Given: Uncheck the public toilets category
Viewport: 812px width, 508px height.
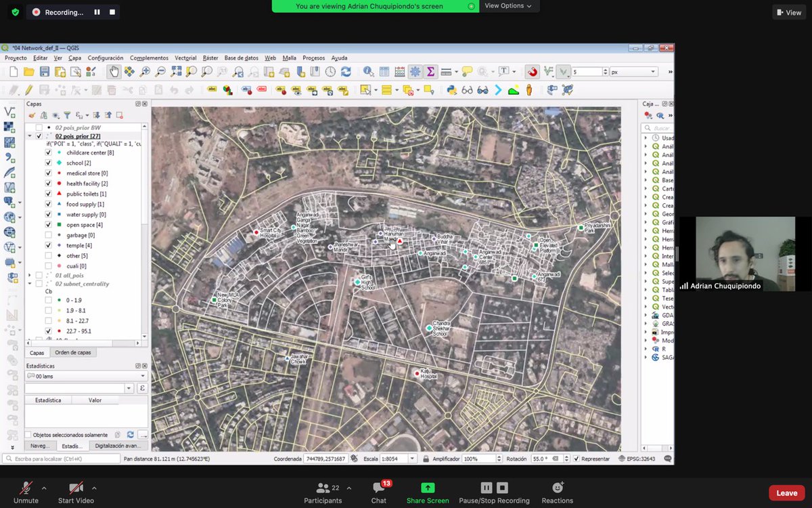Looking at the screenshot, I should point(48,194).
